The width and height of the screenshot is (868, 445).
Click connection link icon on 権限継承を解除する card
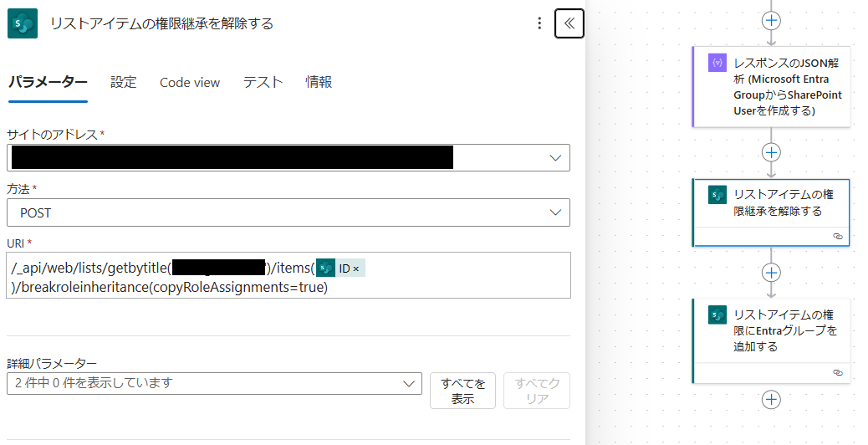click(838, 237)
